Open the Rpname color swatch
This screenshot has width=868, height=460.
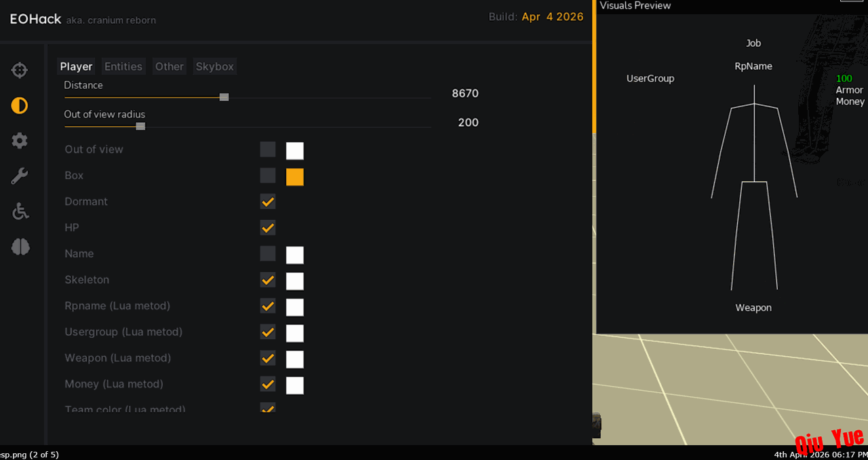[x=295, y=307]
